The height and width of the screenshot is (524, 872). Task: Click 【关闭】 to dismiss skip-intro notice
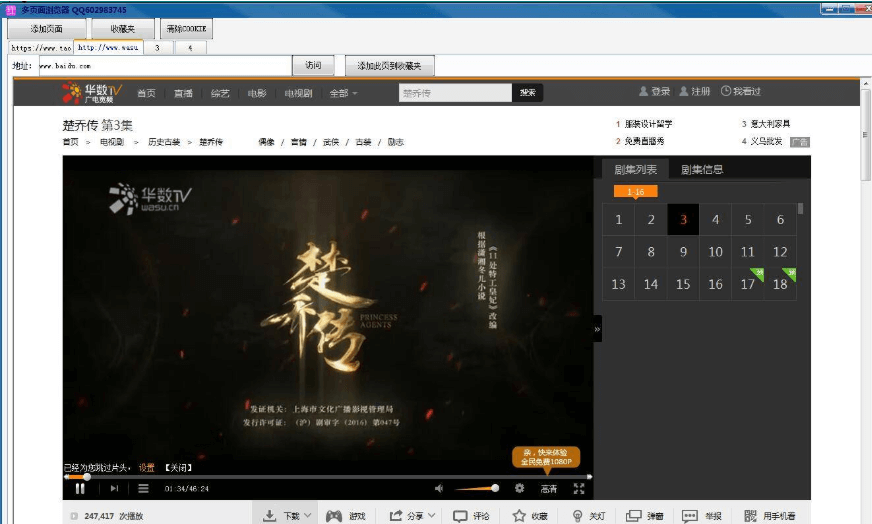tap(178, 467)
